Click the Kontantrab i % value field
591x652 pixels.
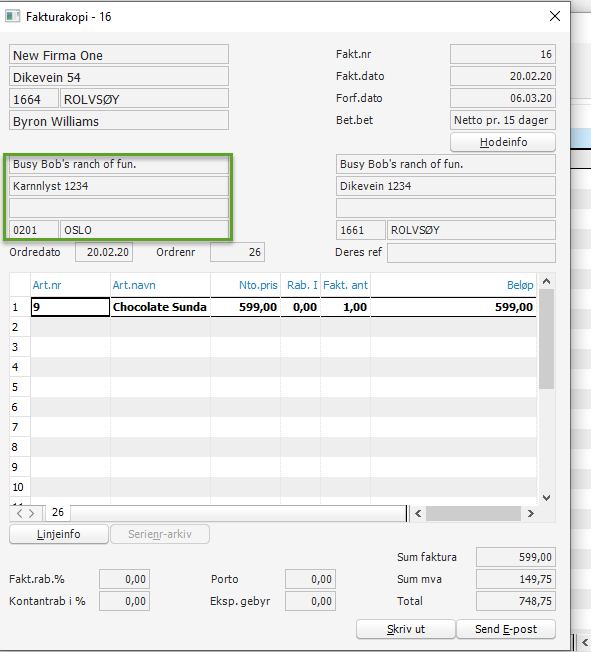click(x=124, y=601)
